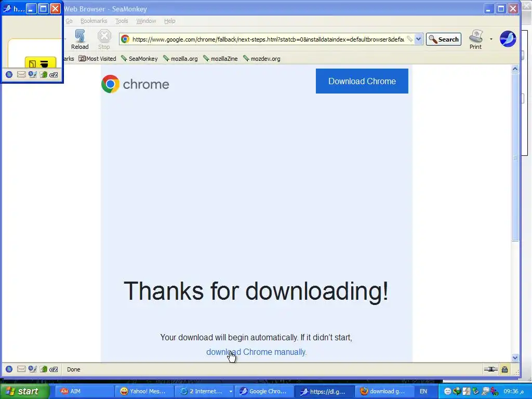
Task: Switch to the Google Chrome taskbar item
Action: (x=264, y=391)
